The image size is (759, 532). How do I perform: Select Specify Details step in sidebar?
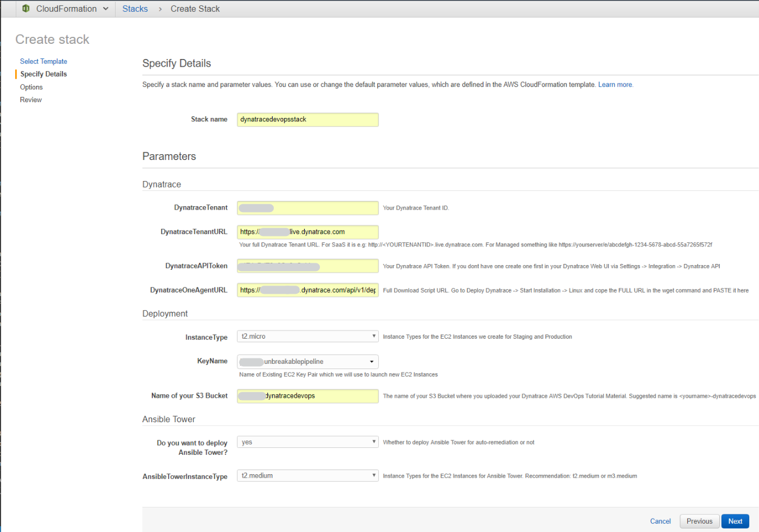coord(43,74)
